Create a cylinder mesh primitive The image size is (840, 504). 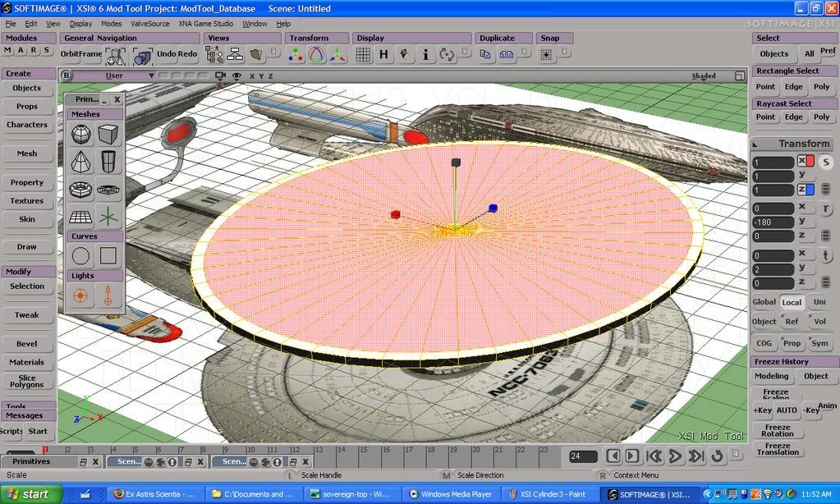[x=108, y=161]
